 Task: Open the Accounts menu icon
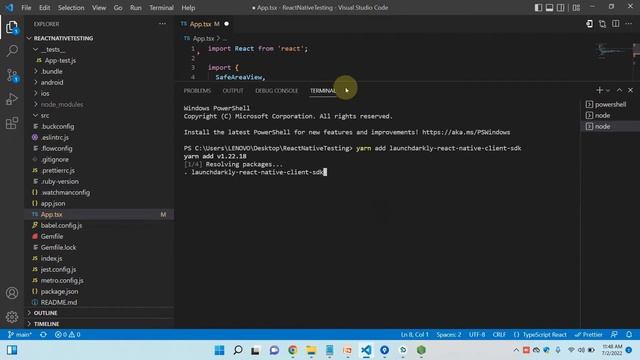12,293
